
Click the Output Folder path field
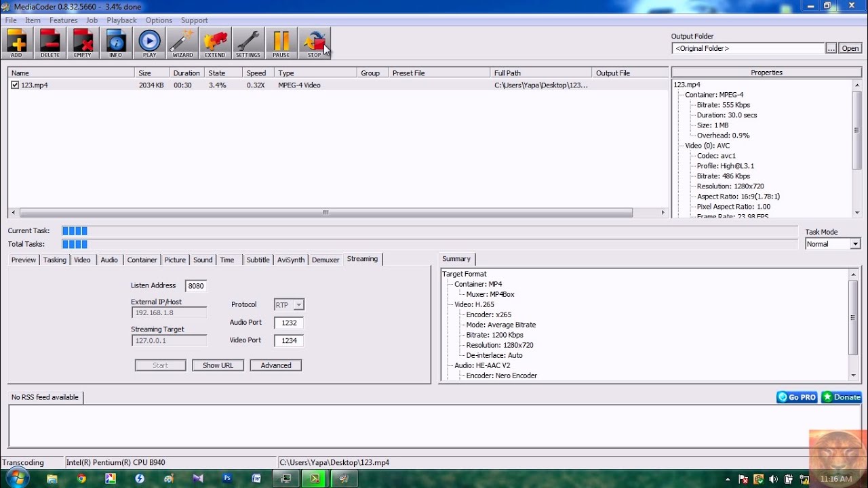click(x=748, y=49)
